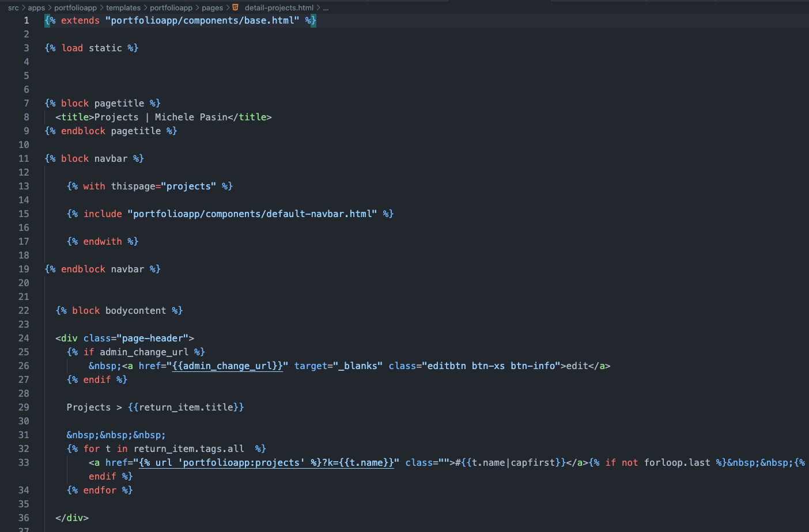Image resolution: width=809 pixels, height=532 pixels.
Task: Expand the trailing ellipsis breadcrumb
Action: coord(326,7)
